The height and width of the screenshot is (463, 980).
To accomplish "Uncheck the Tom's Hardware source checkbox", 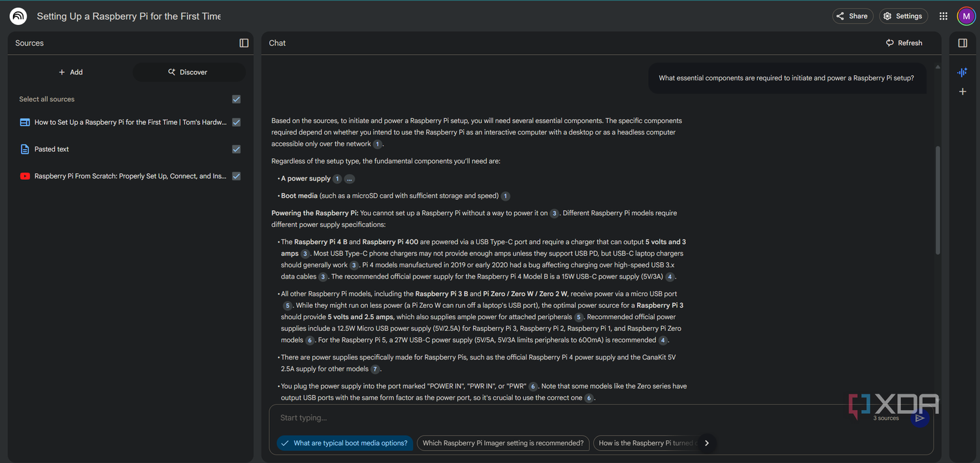I will pyautogui.click(x=237, y=122).
